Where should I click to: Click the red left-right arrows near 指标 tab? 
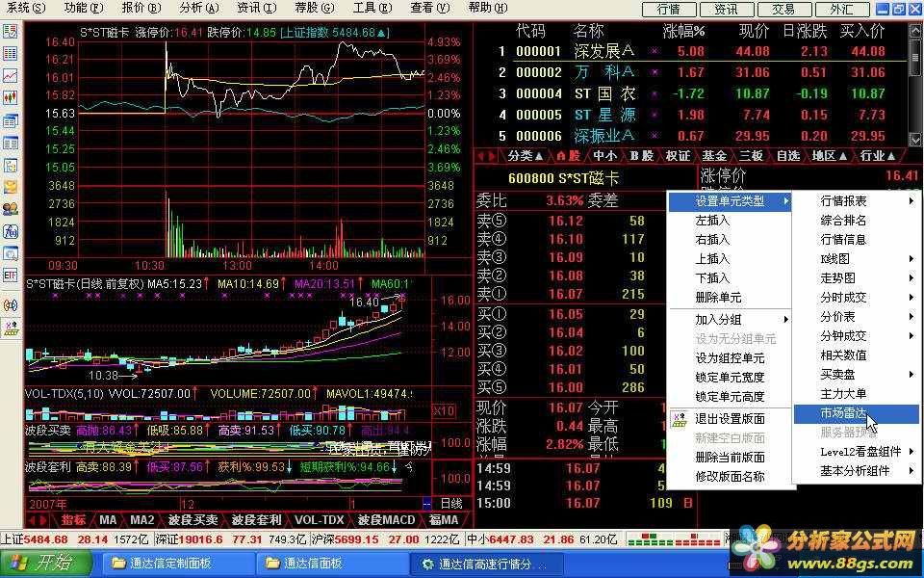pos(38,520)
